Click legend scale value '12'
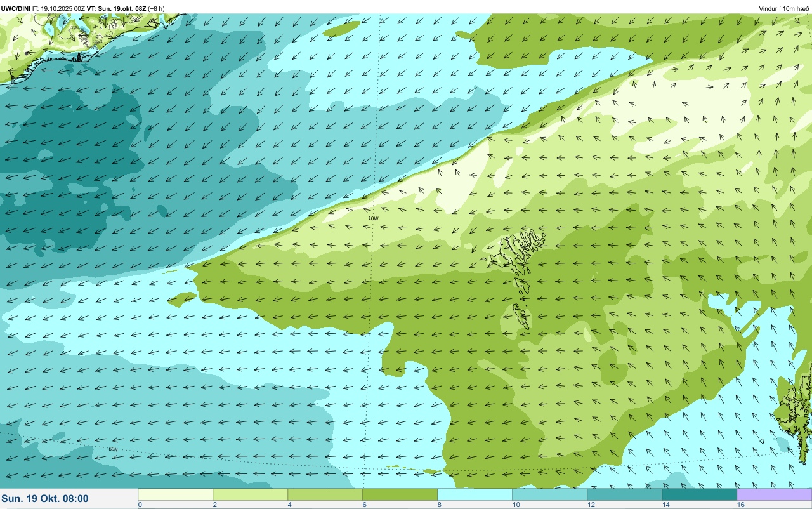The height and width of the screenshot is (509, 812). [x=591, y=505]
